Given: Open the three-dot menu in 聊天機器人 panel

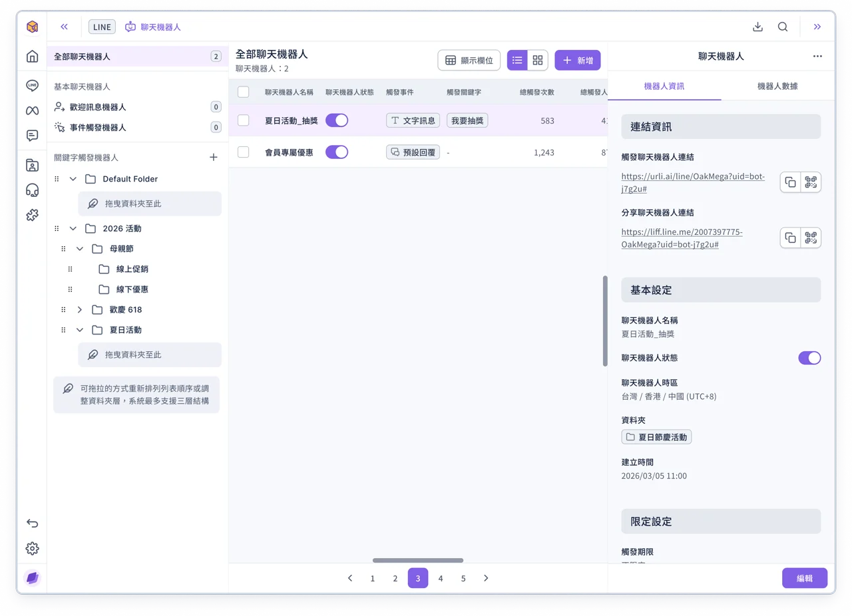Looking at the screenshot, I should [x=817, y=57].
